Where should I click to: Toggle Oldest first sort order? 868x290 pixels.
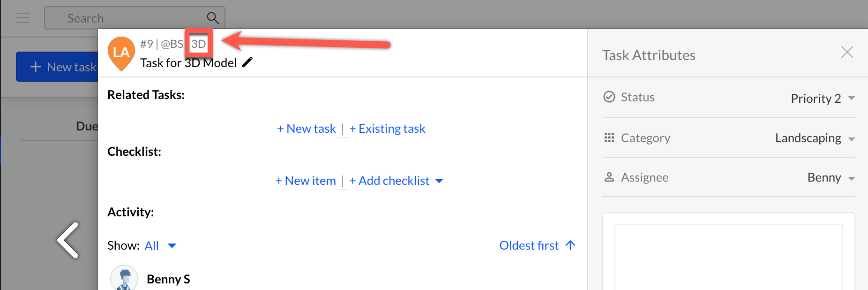coord(537,245)
